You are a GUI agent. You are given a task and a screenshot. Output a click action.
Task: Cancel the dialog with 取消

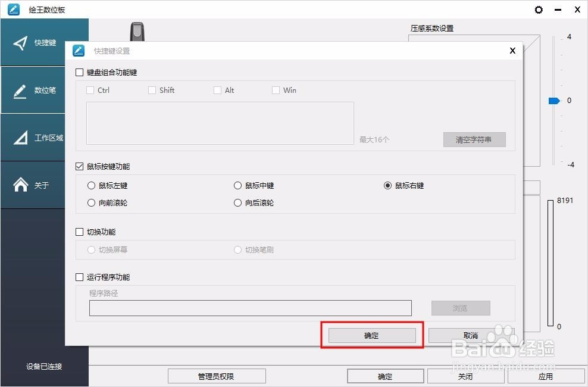[470, 335]
